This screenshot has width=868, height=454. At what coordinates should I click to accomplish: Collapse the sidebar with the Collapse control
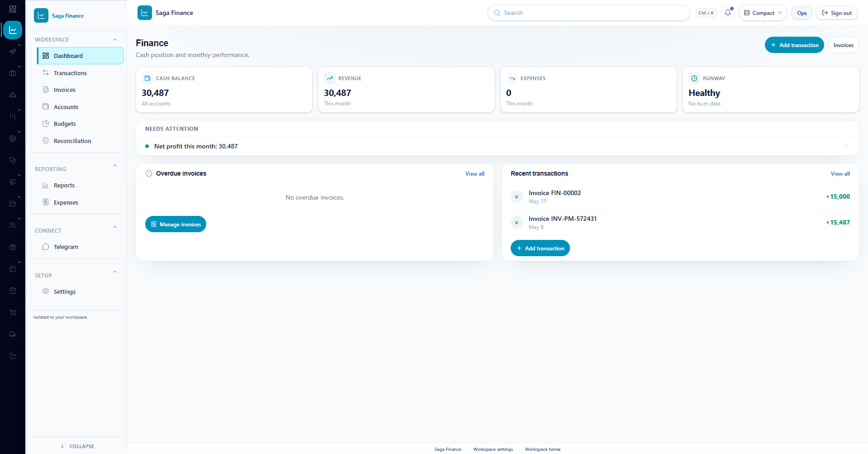click(x=77, y=446)
